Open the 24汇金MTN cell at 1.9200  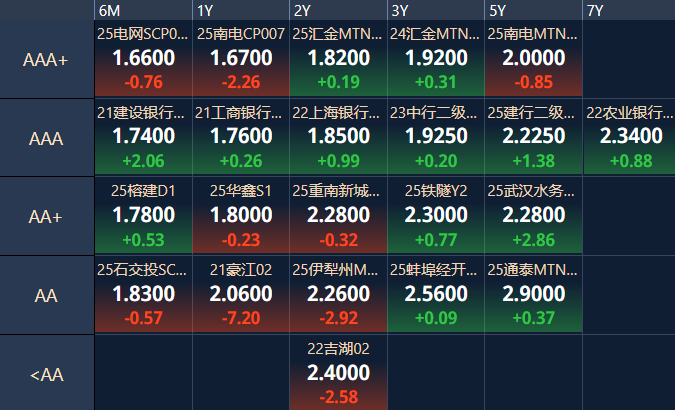click(436, 59)
